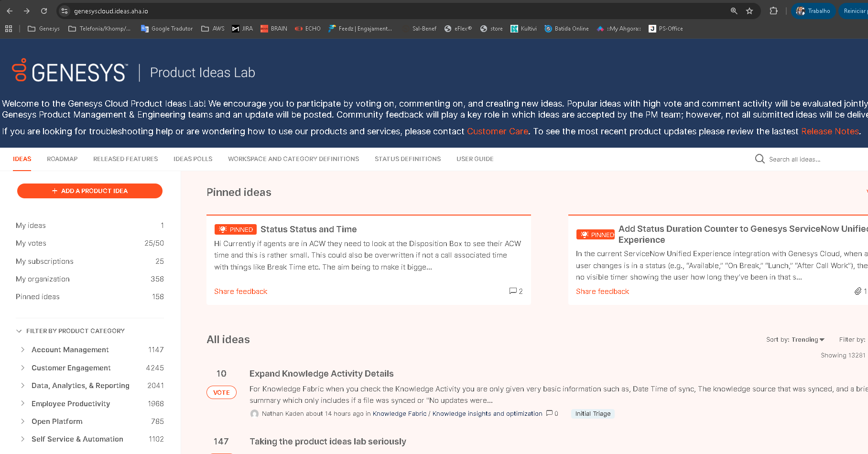868x454 pixels.
Task: Show My organization ideas
Action: (x=90, y=279)
